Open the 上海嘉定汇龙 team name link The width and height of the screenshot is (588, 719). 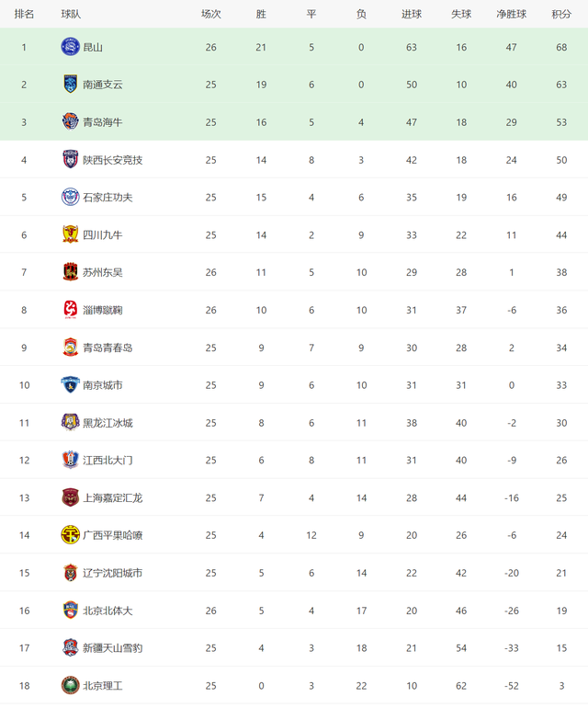[x=113, y=497]
